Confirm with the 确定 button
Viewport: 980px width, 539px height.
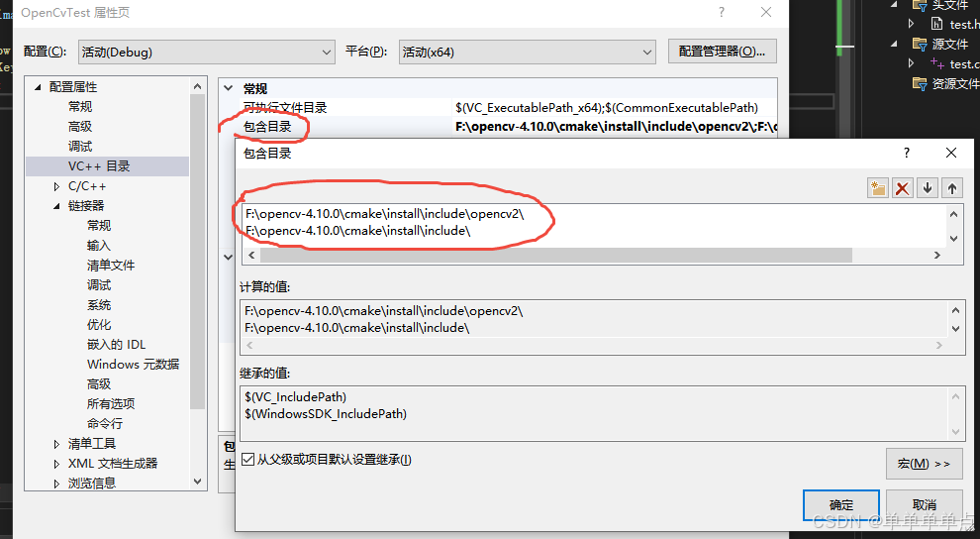(x=841, y=504)
